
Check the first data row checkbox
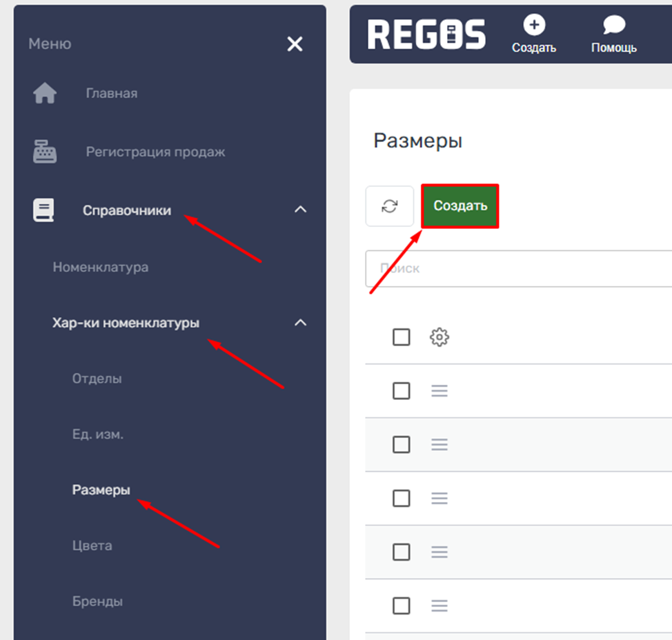tap(401, 391)
